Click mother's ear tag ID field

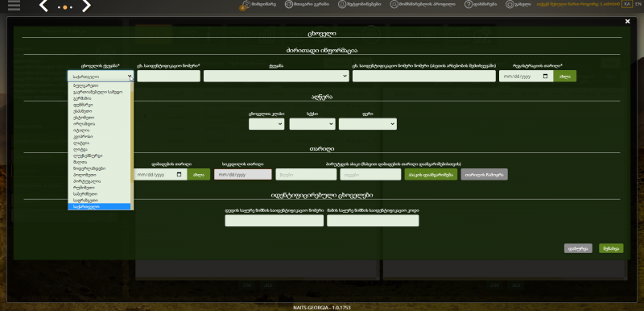point(275,221)
